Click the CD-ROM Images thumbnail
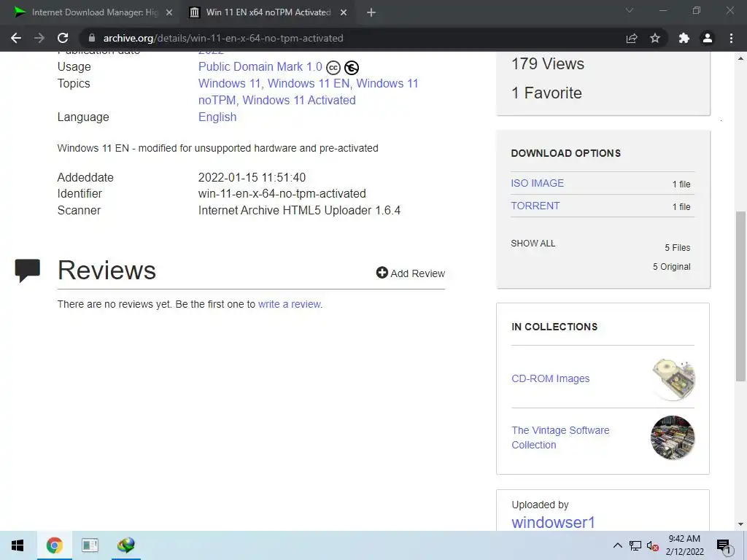The width and height of the screenshot is (747, 560). click(673, 379)
